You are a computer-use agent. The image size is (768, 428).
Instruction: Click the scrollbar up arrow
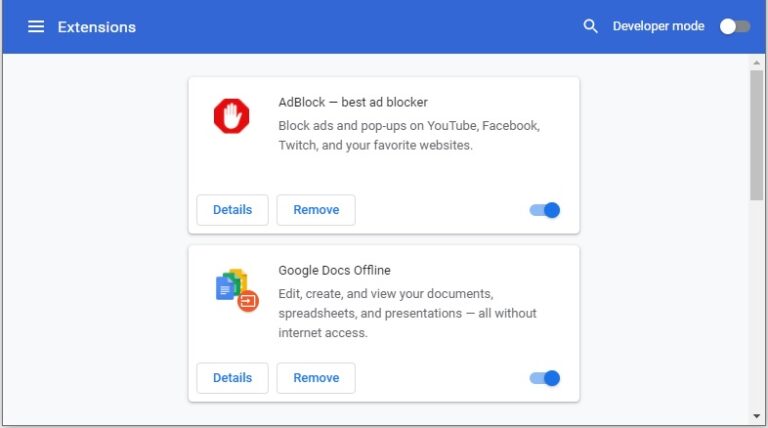pos(757,63)
